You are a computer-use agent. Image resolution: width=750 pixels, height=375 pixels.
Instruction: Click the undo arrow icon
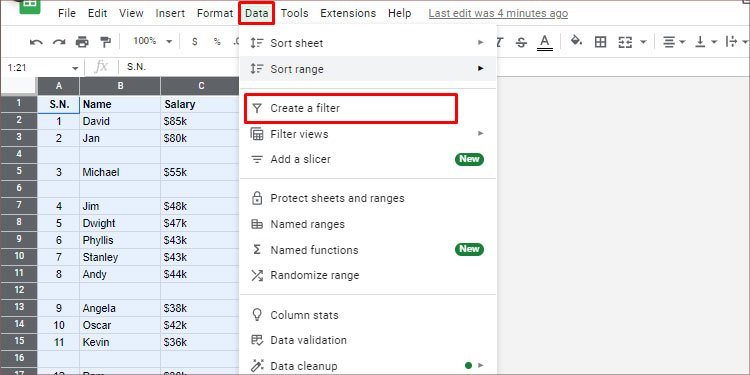36,42
